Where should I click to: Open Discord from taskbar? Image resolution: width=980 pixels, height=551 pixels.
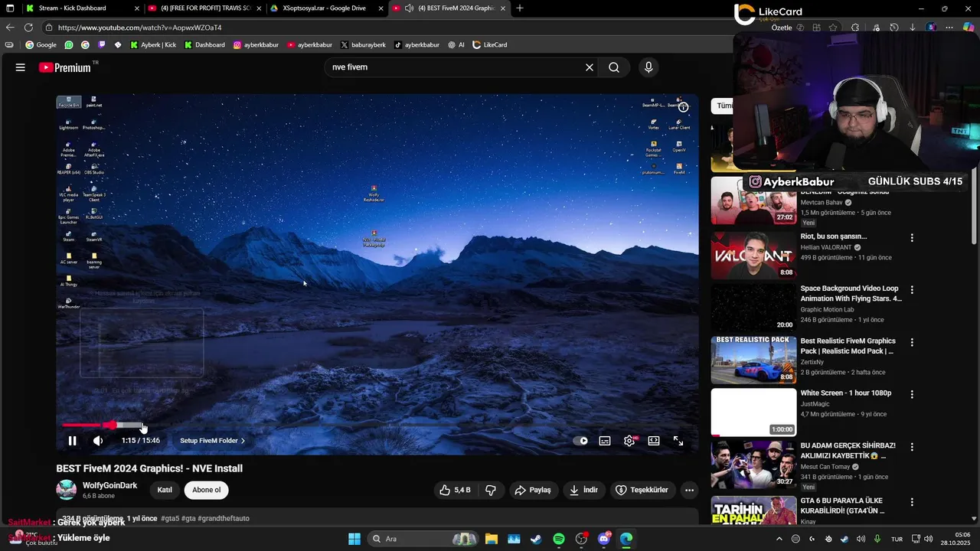(x=604, y=539)
